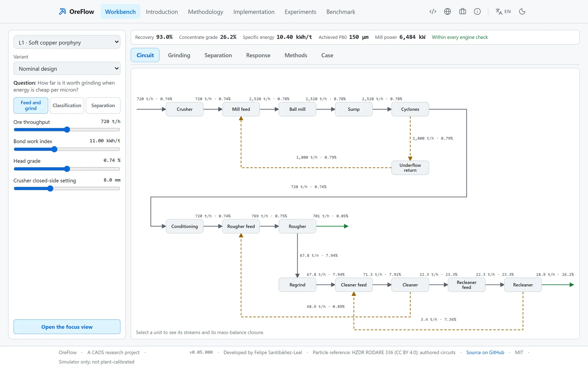Select the Classification parameter group
The height and width of the screenshot is (368, 588).
pyautogui.click(x=67, y=105)
